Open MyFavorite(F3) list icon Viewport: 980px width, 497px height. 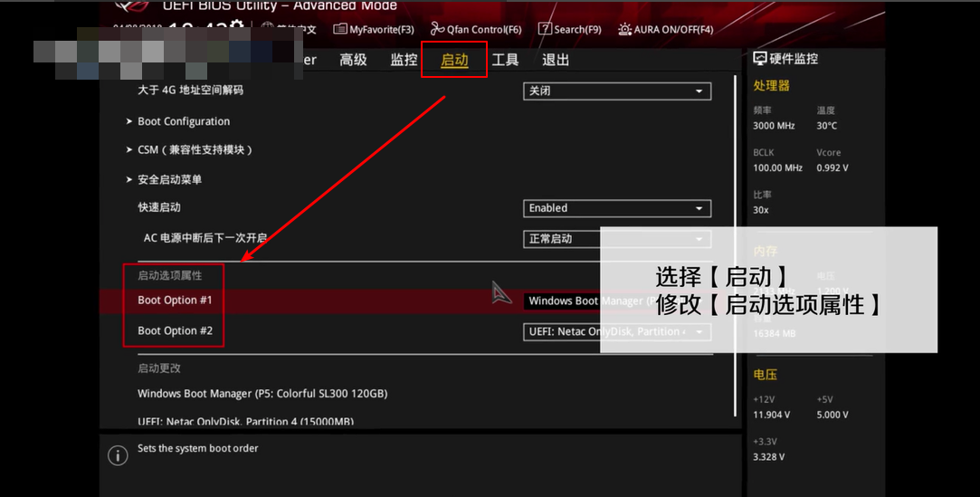[340, 29]
